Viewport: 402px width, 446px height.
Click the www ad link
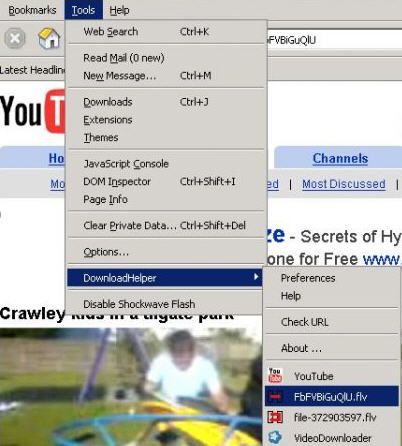pos(382,259)
